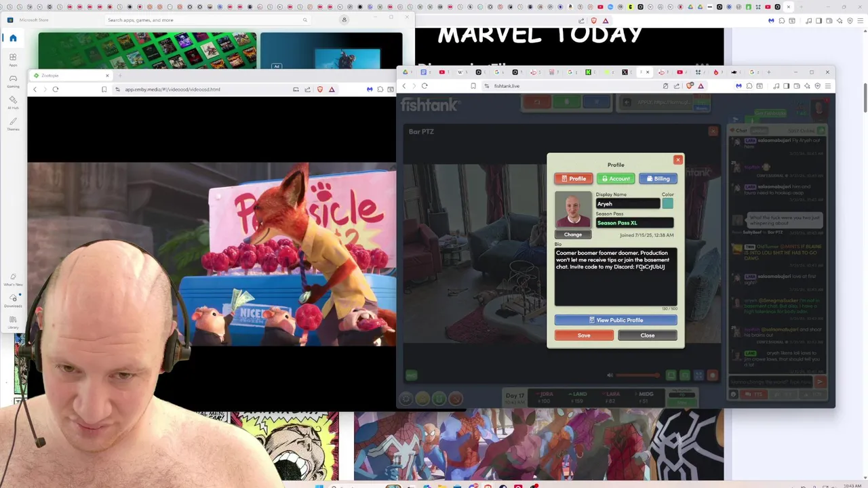Save the profile changes
This screenshot has width=868, height=488.
coord(584,335)
